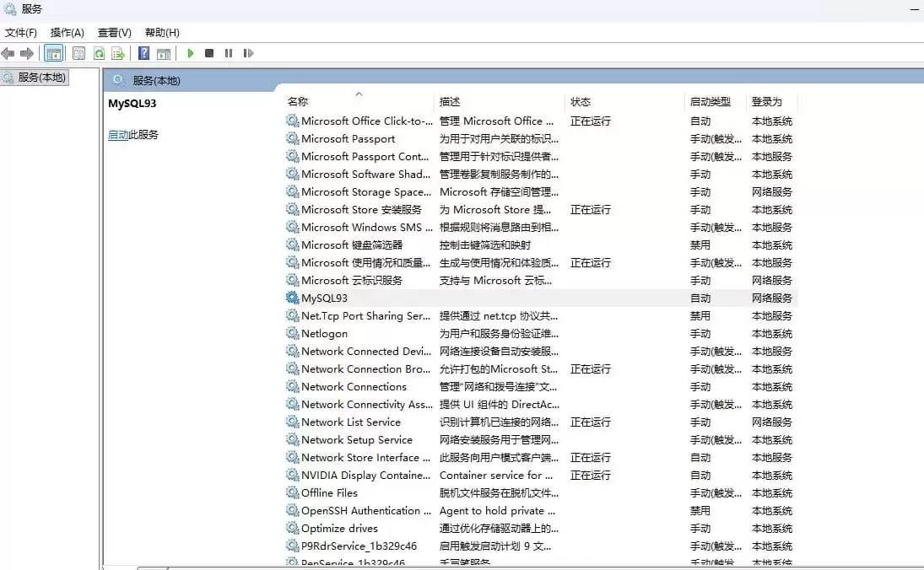Screen dimensions: 924x570
Task: Select Network Connection Bro... service
Action: [540, 368]
